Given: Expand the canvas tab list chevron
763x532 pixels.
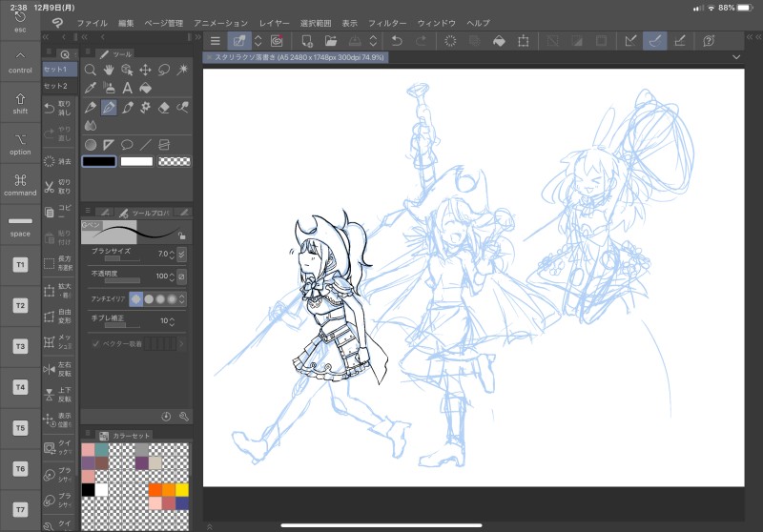Looking at the screenshot, I should pyautogui.click(x=736, y=58).
